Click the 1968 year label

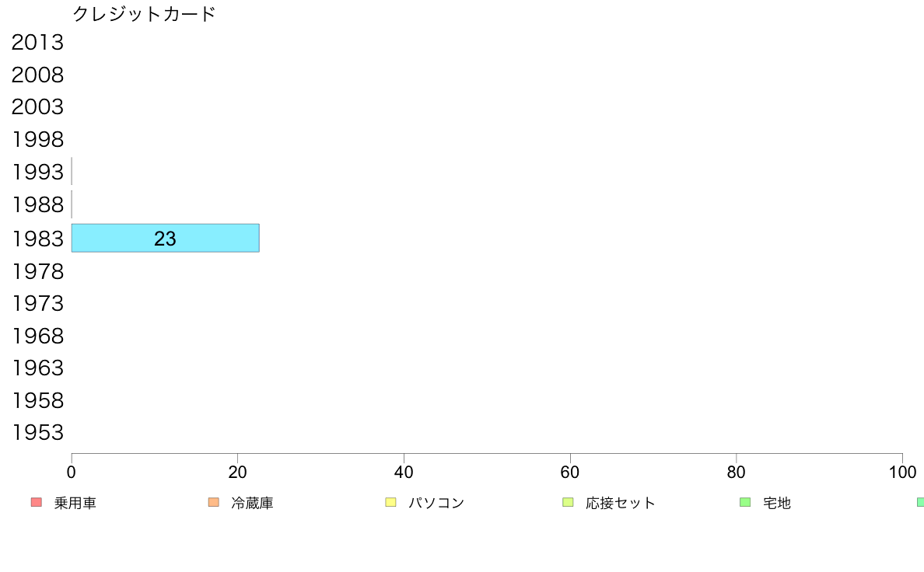(37, 336)
